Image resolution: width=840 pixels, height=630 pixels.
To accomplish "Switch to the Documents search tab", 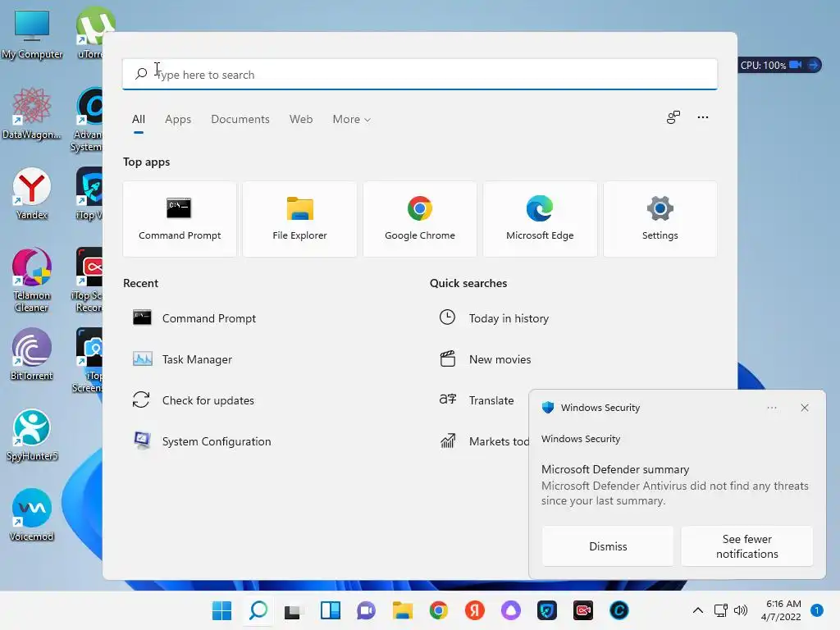I will [240, 120].
